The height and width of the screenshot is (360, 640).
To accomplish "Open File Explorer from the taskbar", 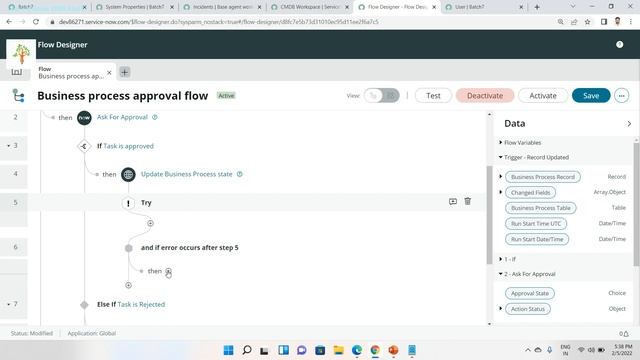I will [x=338, y=350].
